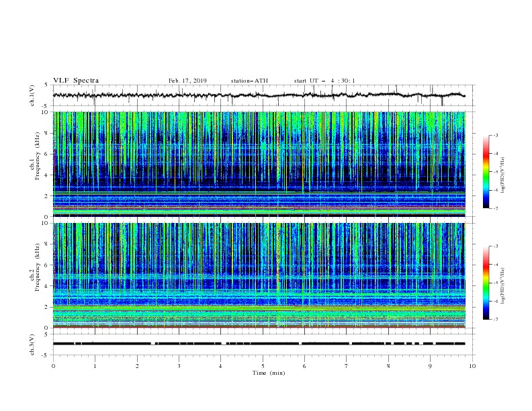This screenshot has width=532, height=411.
Task: Click the "VLF Spectra" plot title
Action: [76, 81]
